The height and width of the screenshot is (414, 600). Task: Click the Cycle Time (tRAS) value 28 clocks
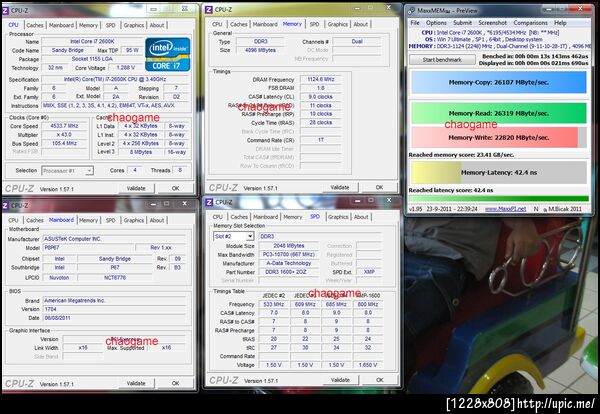tap(321, 122)
